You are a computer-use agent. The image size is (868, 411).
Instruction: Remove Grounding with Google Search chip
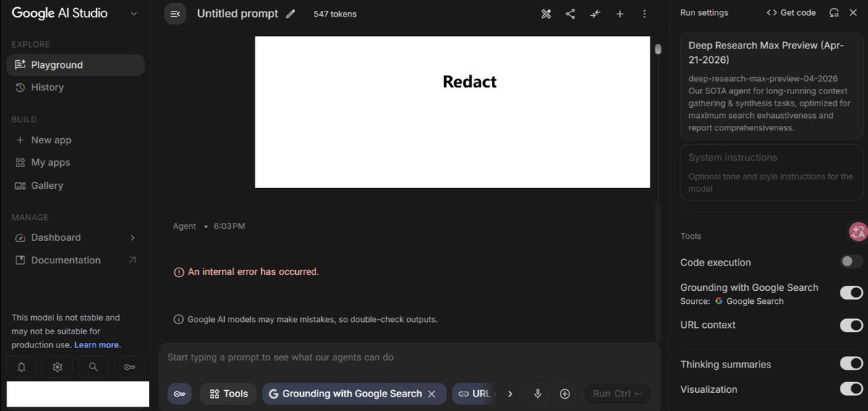click(432, 394)
